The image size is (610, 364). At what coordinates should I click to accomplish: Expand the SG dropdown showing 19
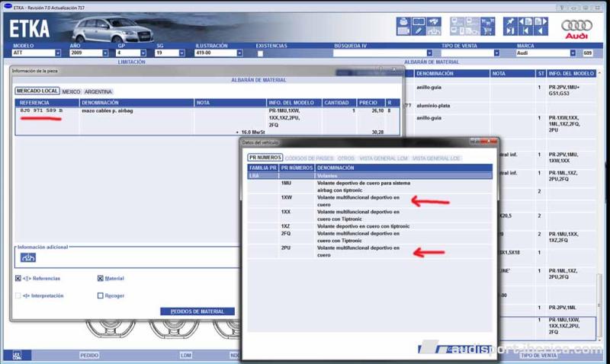pos(181,53)
